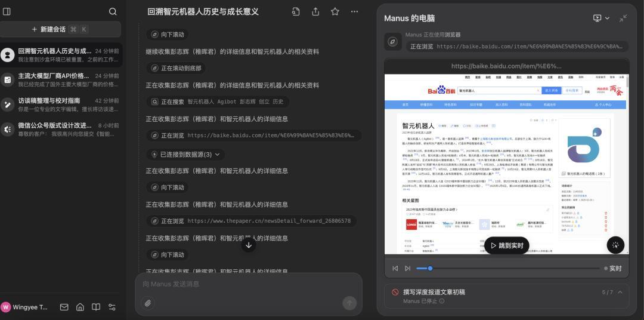Focus the 向 Manus 发送消息 input box
The height and width of the screenshot is (320, 644).
249,284
